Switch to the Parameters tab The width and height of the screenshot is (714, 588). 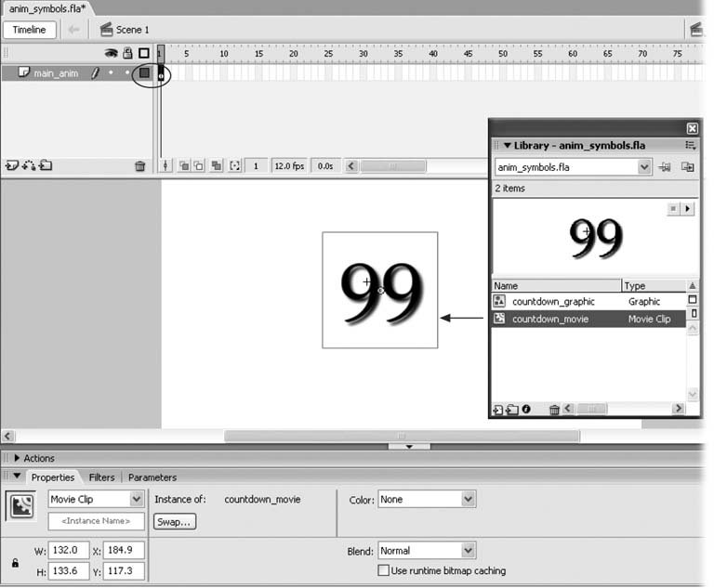[152, 477]
